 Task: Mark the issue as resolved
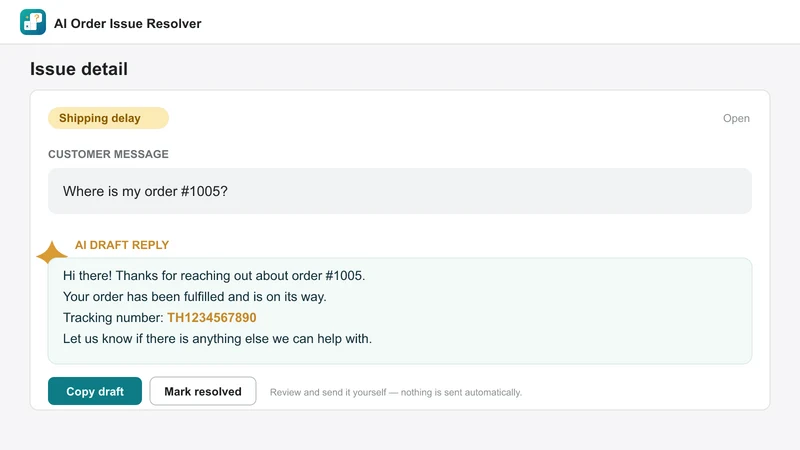tap(203, 391)
